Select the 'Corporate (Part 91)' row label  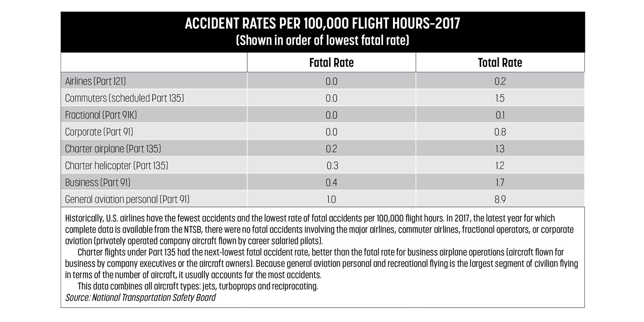tap(99, 132)
